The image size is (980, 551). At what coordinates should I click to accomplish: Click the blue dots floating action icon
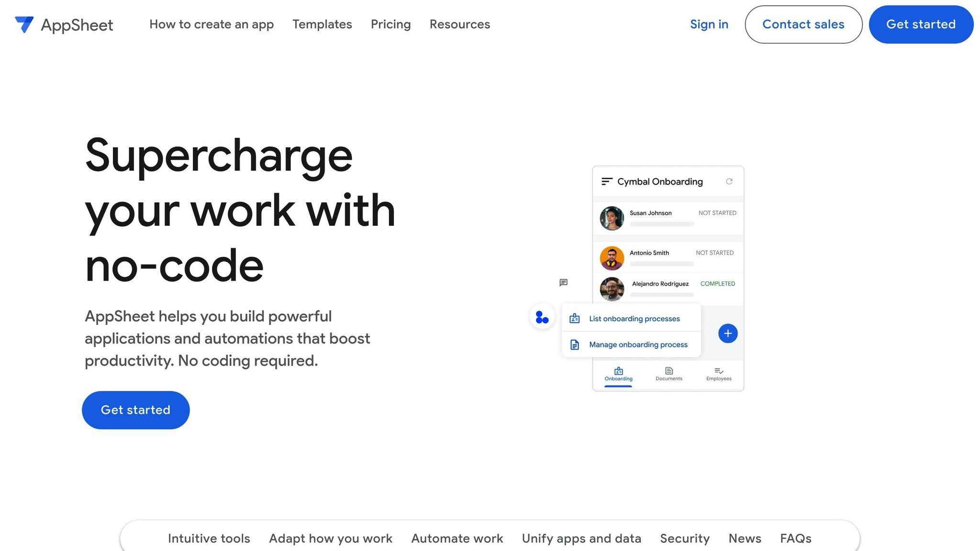click(x=542, y=317)
